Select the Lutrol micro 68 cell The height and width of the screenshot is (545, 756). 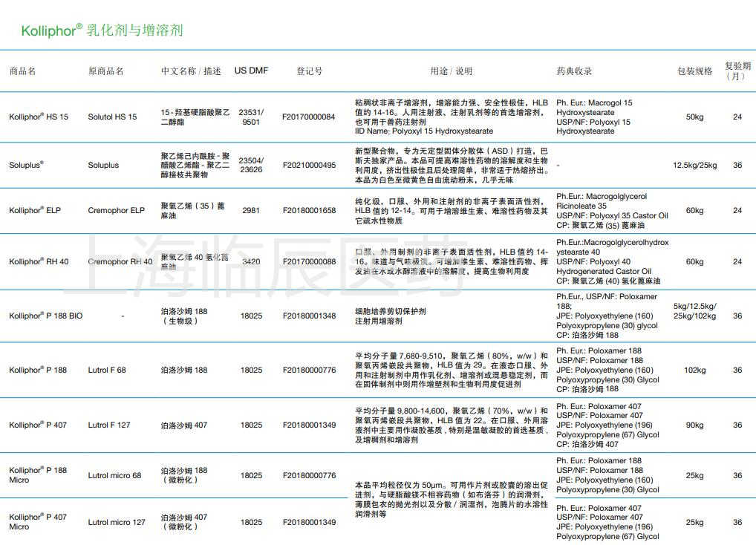(x=114, y=476)
